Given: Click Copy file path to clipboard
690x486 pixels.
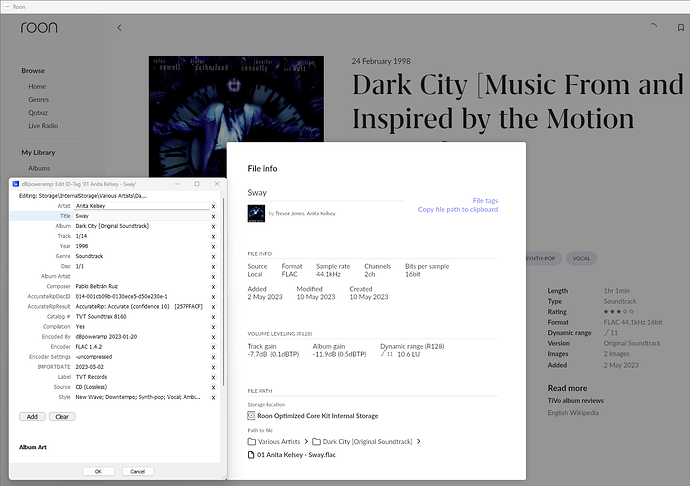Looking at the screenshot, I should click(x=458, y=210).
